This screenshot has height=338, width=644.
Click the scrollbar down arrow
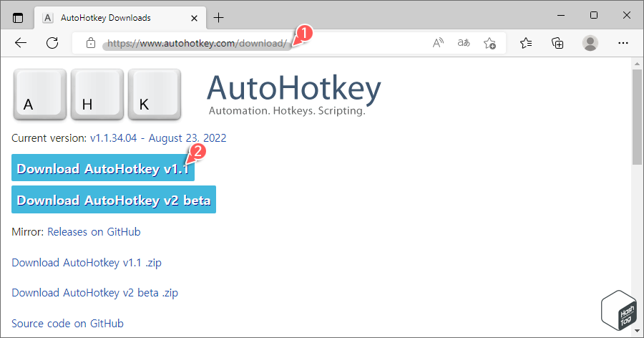point(637,331)
